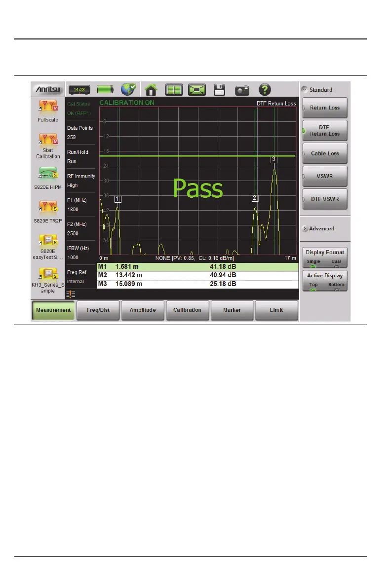Select the M1 1.581 m marker row

pyautogui.click(x=198, y=267)
